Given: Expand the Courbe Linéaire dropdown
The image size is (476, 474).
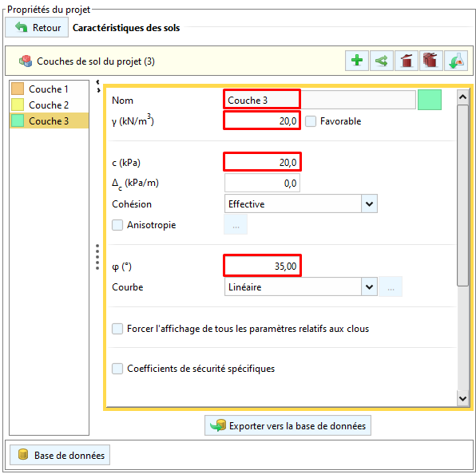Looking at the screenshot, I should [301, 286].
